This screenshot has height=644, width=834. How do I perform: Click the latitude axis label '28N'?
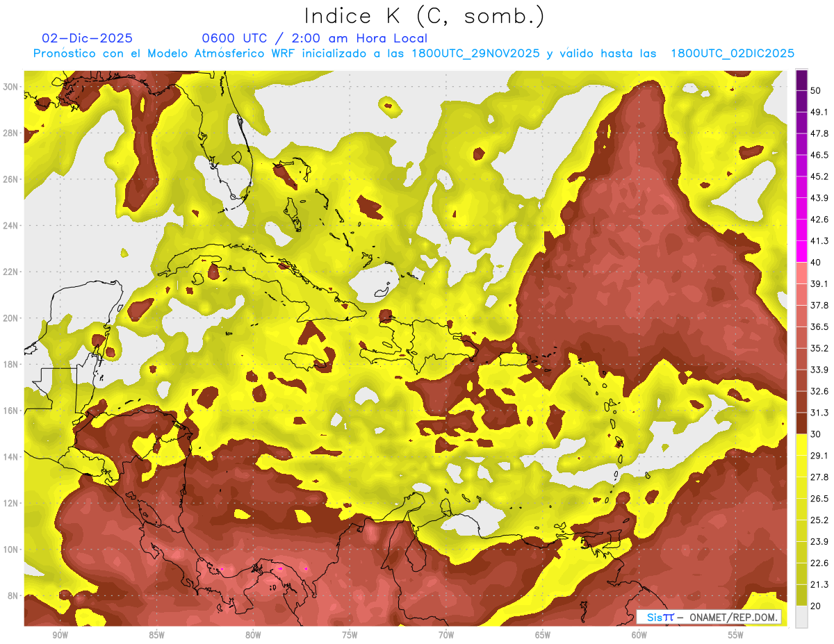coord(12,133)
